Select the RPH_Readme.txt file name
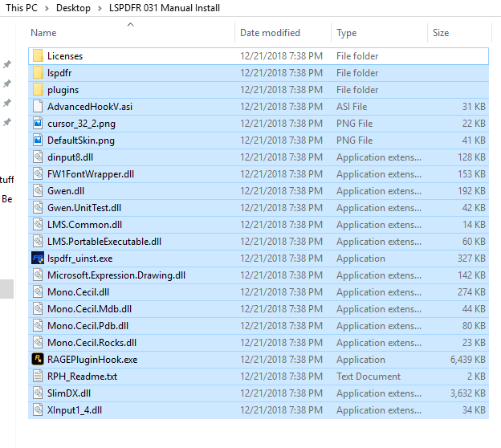The height and width of the screenshot is (448, 501). pyautogui.click(x=82, y=376)
